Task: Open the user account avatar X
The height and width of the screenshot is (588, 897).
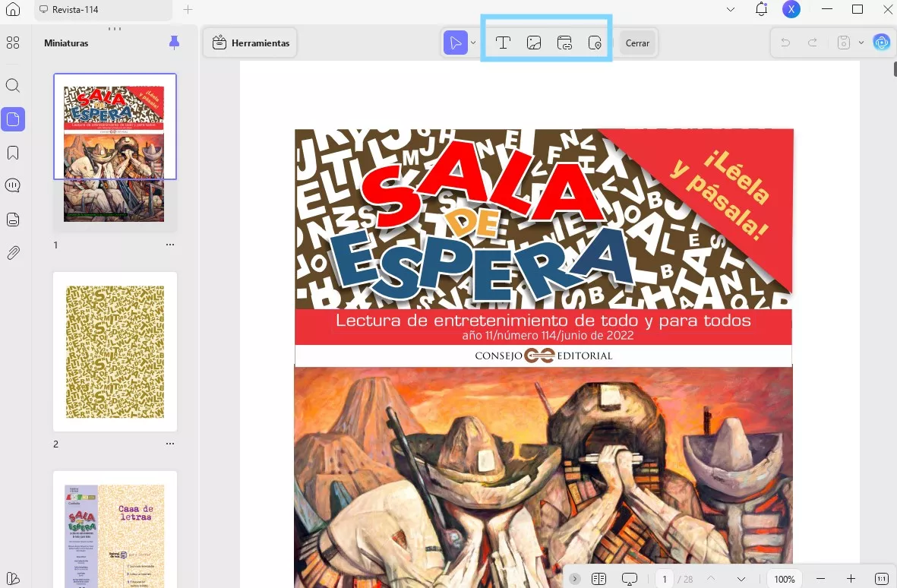Action: (x=791, y=9)
